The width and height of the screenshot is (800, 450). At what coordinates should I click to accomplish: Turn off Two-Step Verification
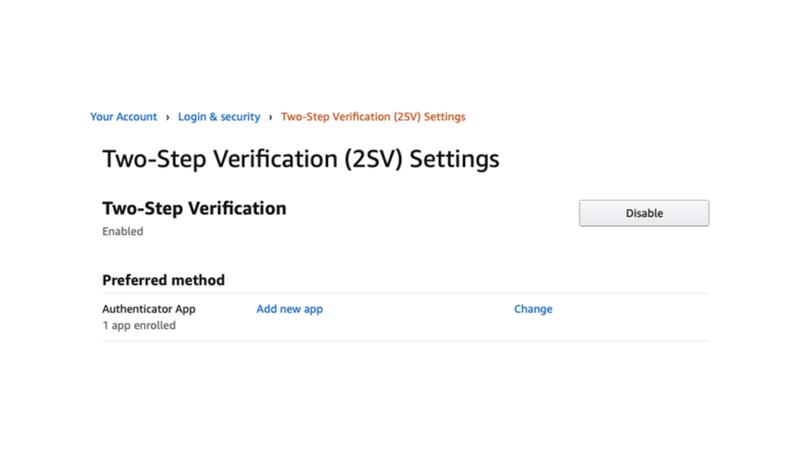pos(644,213)
